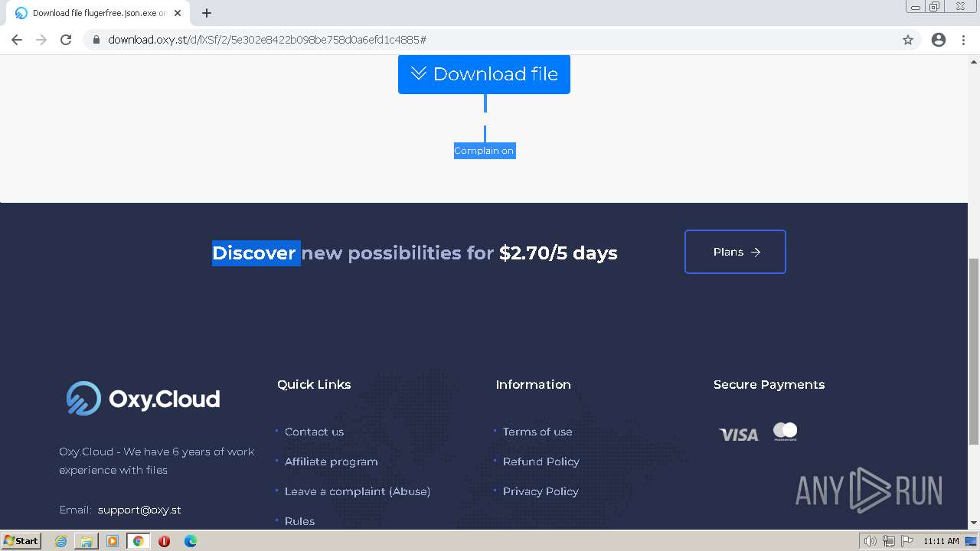Click the Quick Links heading
980x551 pixels.
314,384
